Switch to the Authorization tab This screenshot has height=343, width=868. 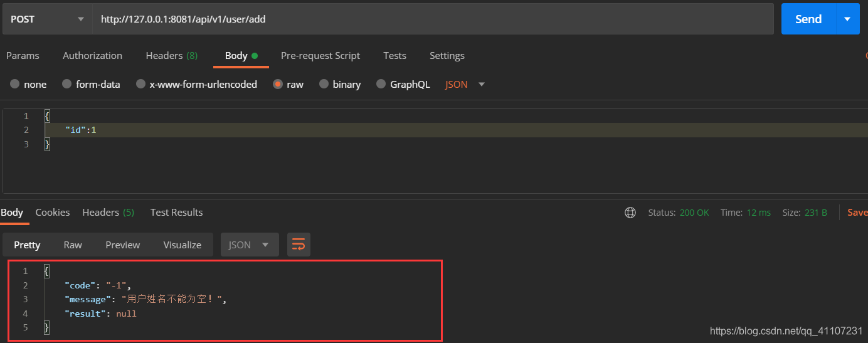point(92,56)
